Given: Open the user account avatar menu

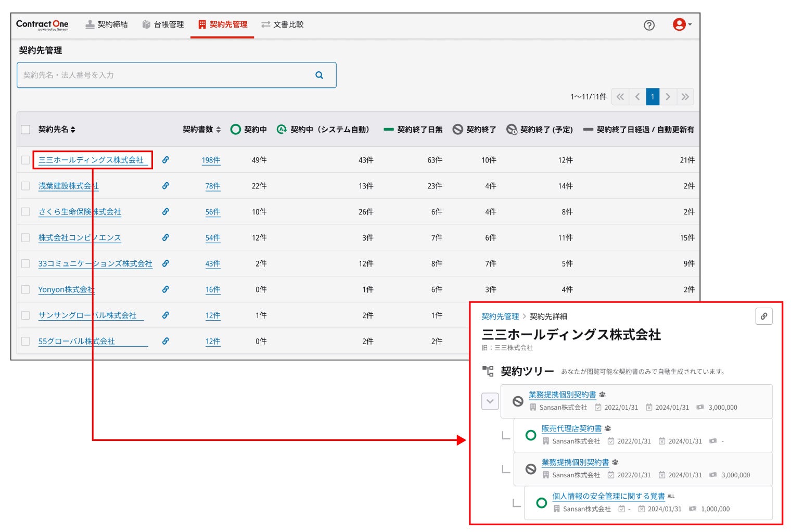Looking at the screenshot, I should point(682,24).
